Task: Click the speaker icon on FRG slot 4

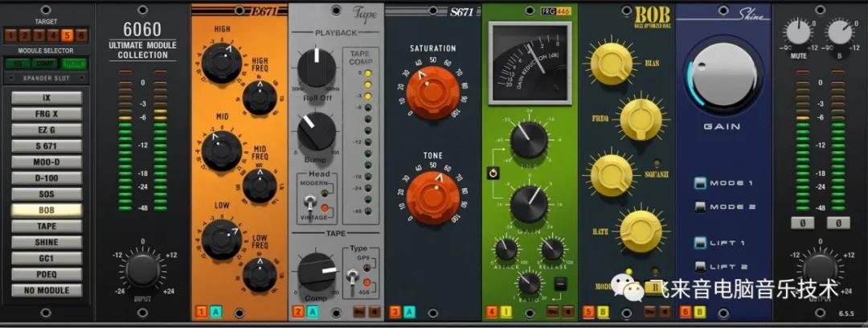Action: tap(568, 312)
